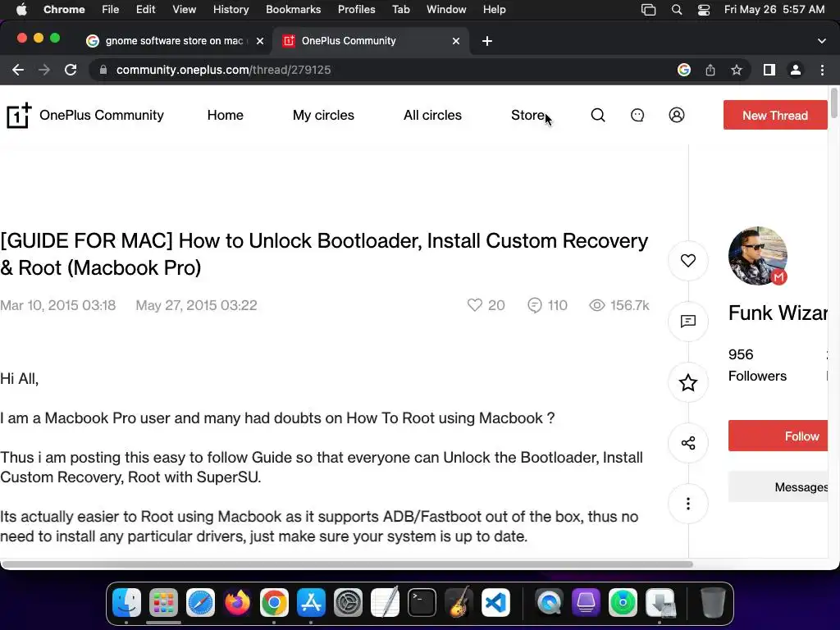Open All circles page
This screenshot has height=630, width=840.
[432, 115]
